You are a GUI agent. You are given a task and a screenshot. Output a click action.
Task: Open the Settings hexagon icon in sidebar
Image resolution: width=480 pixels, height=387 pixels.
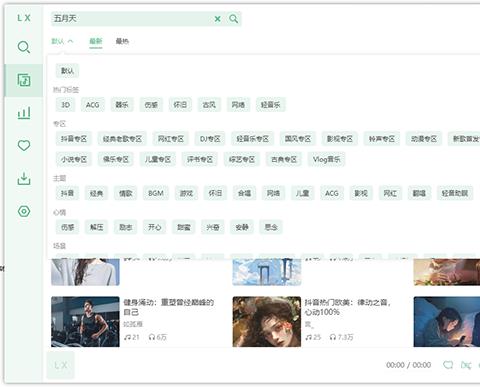point(24,211)
